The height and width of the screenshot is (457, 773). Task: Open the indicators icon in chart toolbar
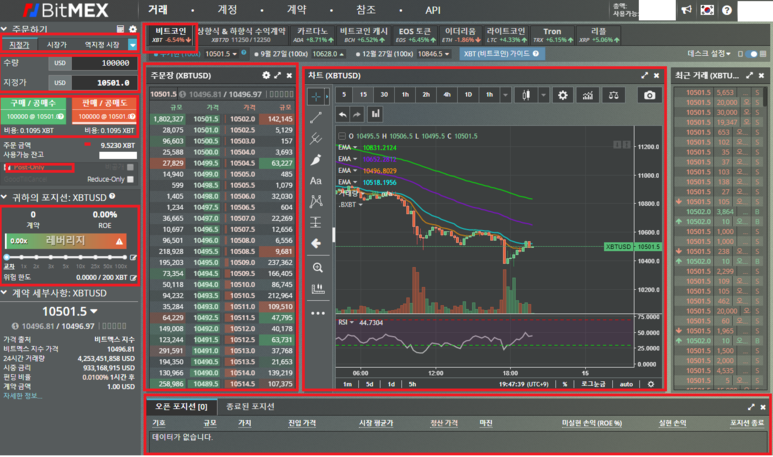pyautogui.click(x=588, y=95)
